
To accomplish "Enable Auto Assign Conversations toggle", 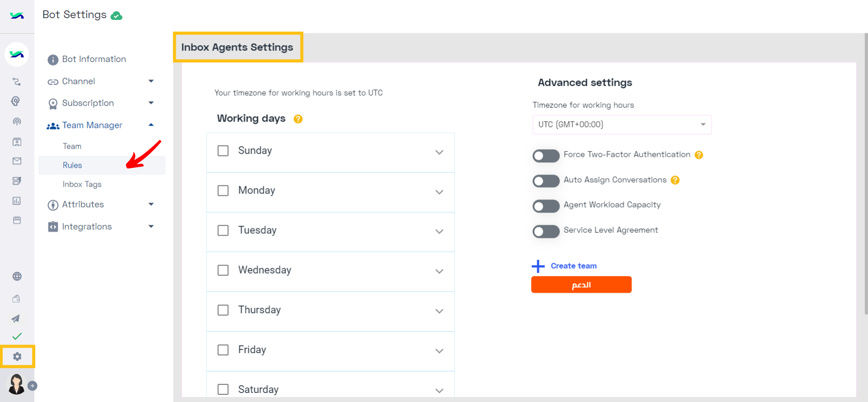I will 546,181.
